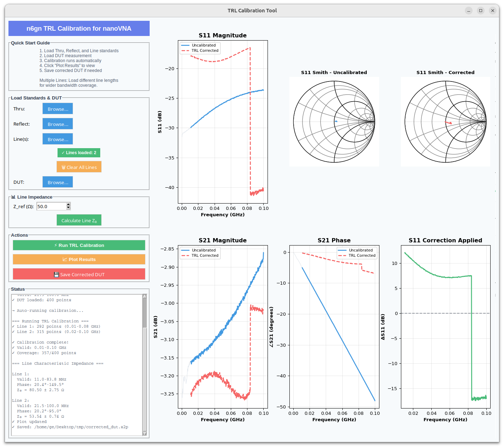
Task: Browse for the DUT measurement file
Action: click(58, 182)
